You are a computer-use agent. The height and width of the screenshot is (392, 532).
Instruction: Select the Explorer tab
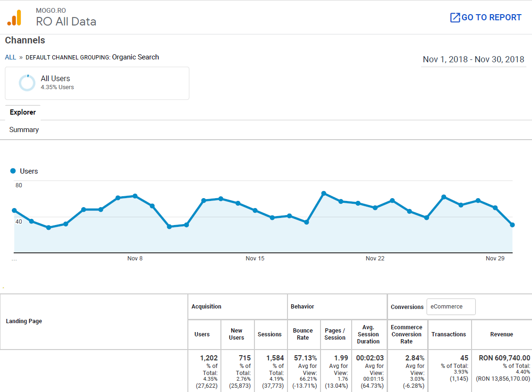click(22, 112)
